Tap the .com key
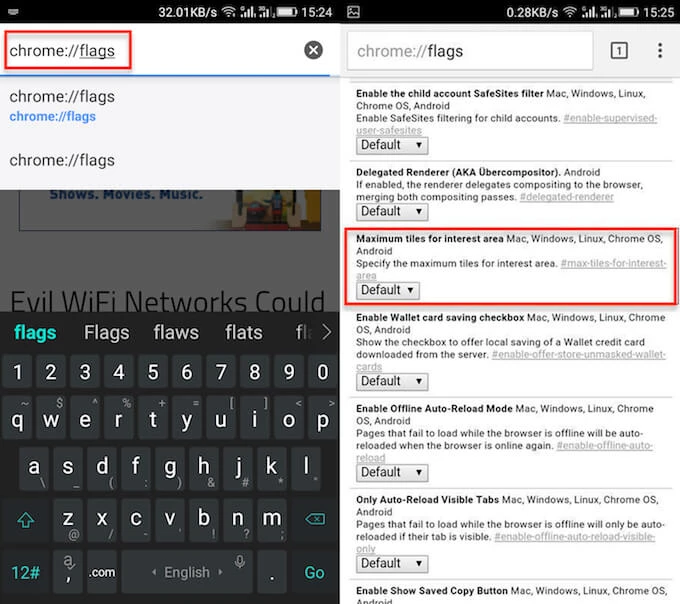Viewport: 680px width, 604px height. tap(102, 572)
